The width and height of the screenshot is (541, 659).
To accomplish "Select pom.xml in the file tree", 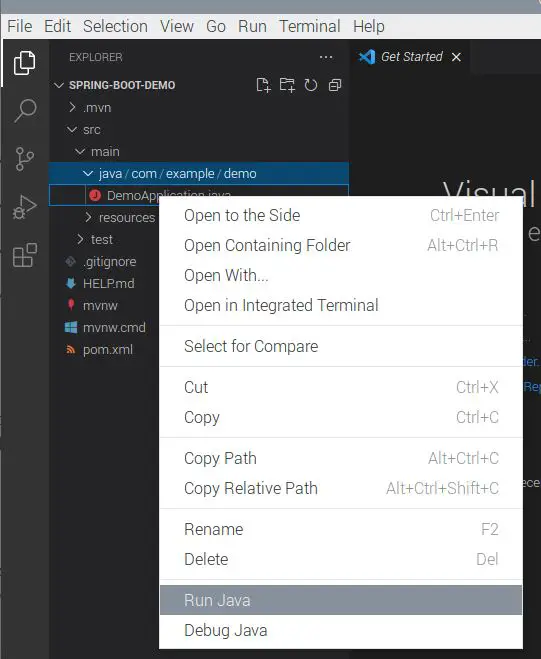I will coord(108,350).
